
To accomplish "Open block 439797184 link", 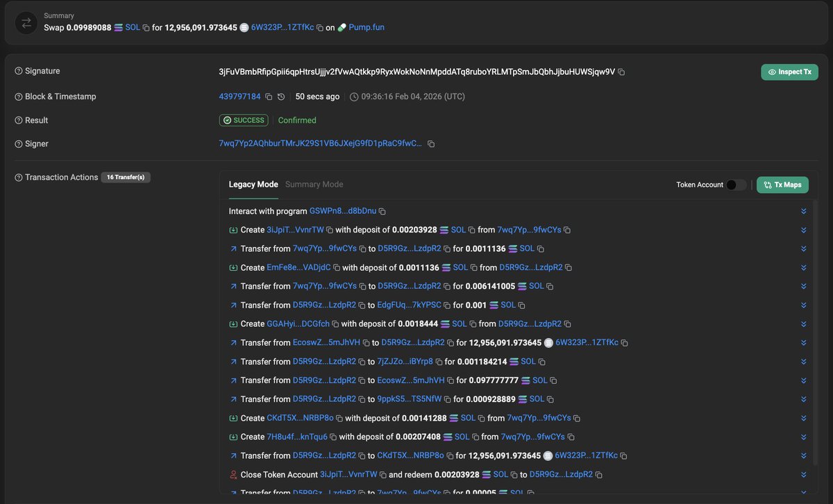I will click(x=240, y=96).
